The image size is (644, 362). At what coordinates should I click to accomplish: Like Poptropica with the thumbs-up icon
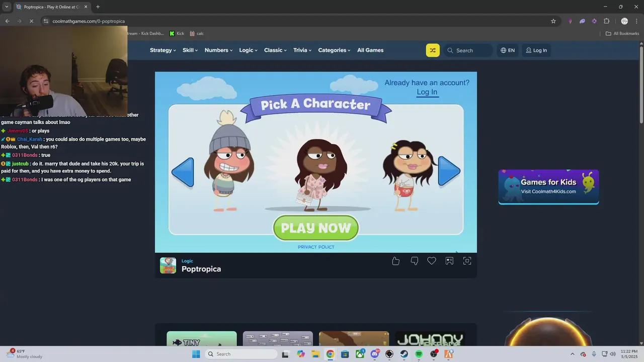(396, 260)
